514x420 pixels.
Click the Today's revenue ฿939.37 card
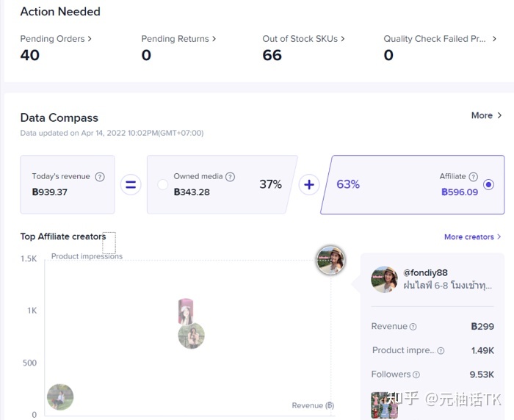[x=68, y=184]
